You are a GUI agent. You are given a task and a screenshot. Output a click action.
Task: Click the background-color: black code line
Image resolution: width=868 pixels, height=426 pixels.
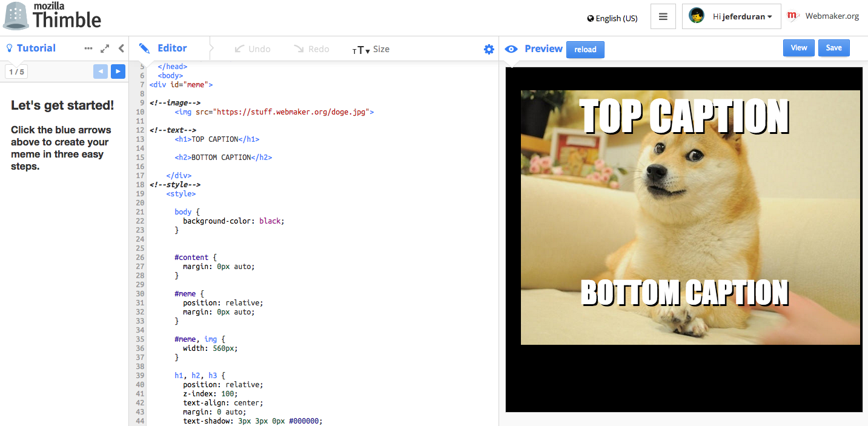pos(233,221)
